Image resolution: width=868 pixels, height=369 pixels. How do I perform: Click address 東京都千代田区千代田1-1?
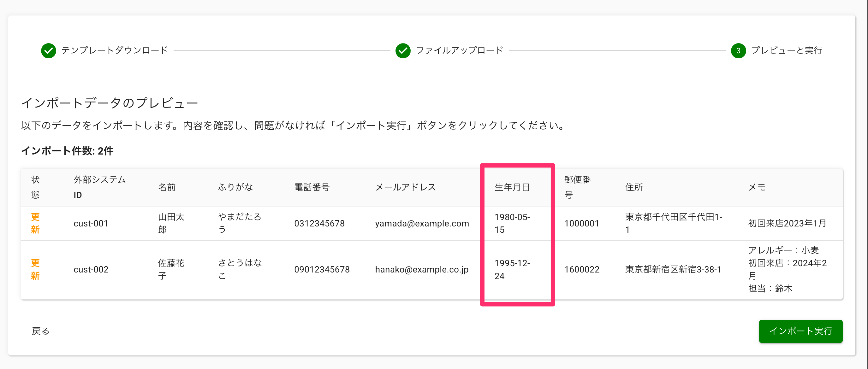674,223
